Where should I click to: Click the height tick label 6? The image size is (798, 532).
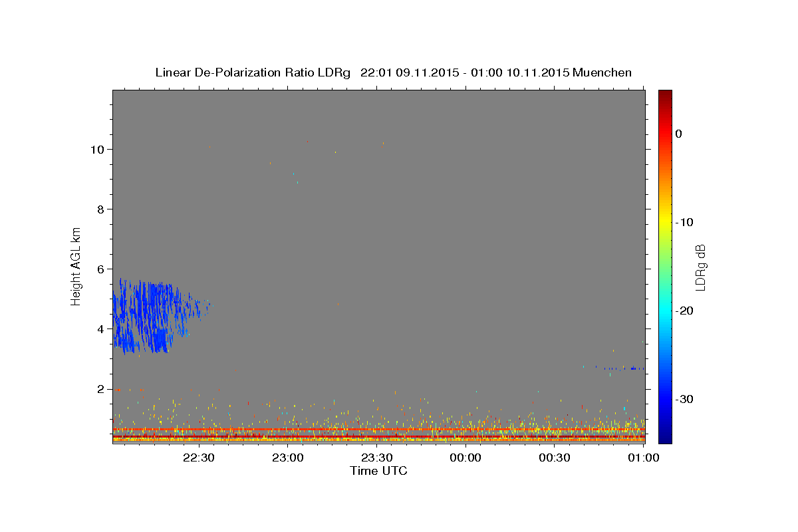click(100, 269)
